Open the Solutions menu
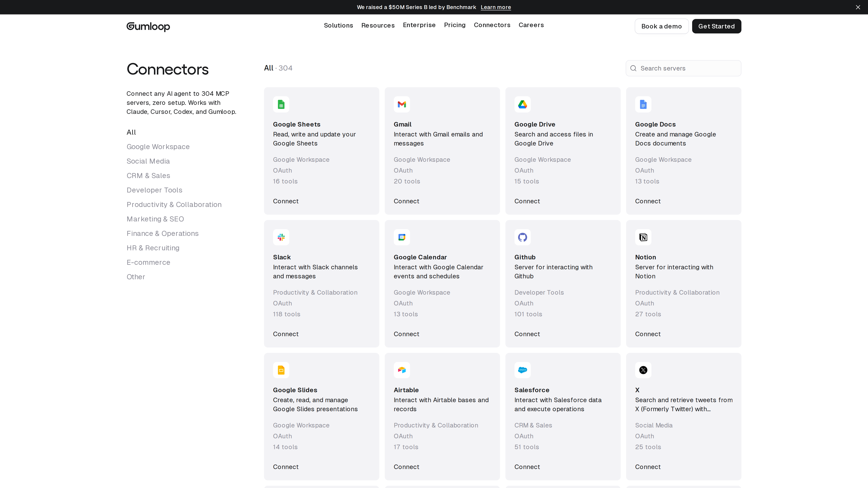The height and width of the screenshot is (488, 868). click(338, 25)
